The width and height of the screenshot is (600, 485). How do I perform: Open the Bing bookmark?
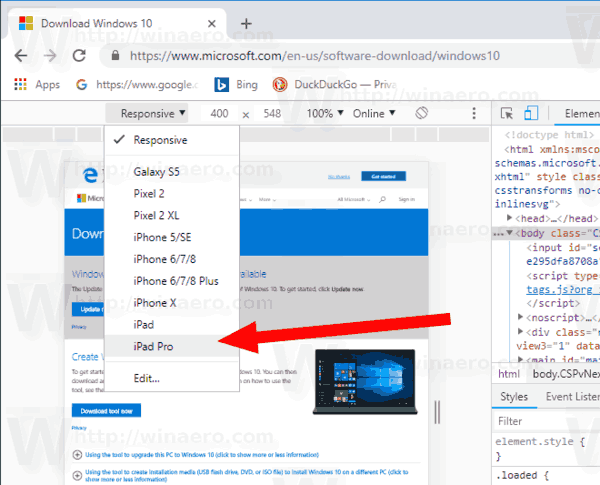coord(236,84)
